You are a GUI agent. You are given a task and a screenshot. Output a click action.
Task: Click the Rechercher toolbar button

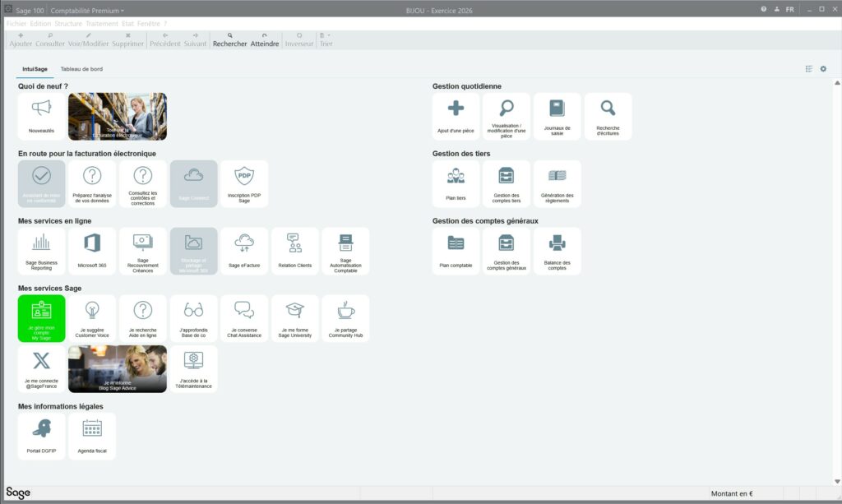point(230,39)
